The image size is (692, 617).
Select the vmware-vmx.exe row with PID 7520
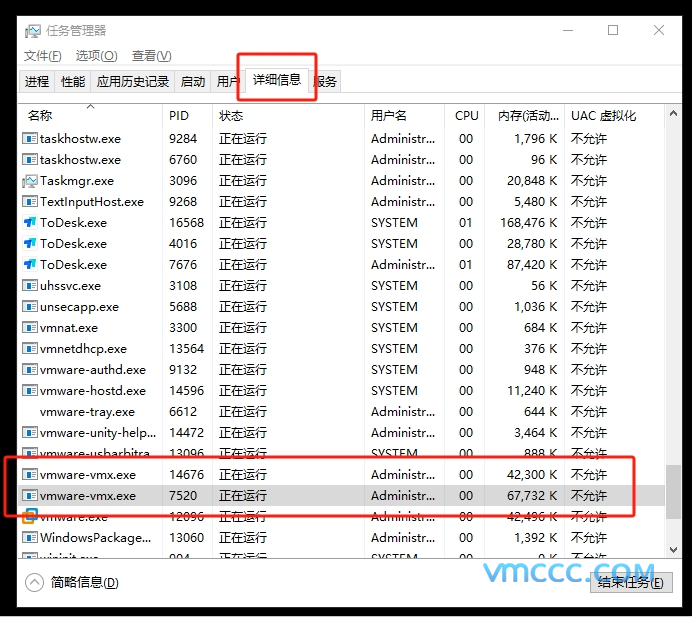pos(341,496)
